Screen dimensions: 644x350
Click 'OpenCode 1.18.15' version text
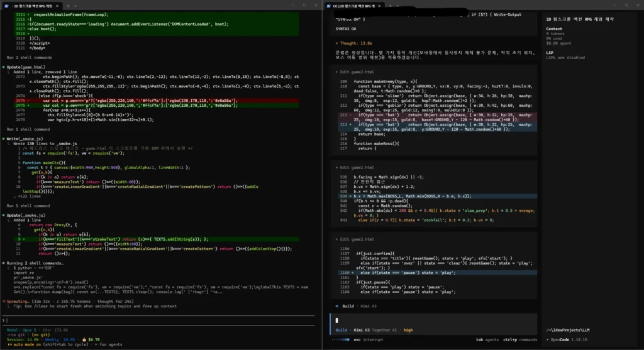tap(569, 340)
